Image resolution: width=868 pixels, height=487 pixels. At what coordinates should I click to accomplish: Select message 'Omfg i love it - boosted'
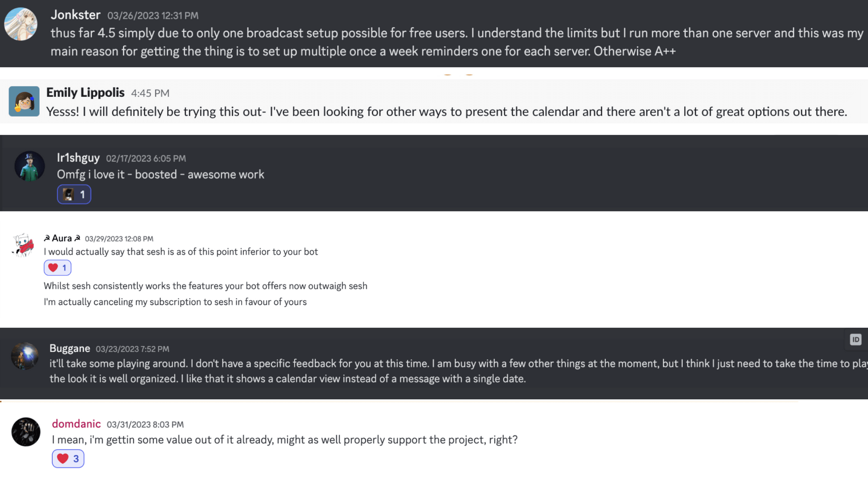click(x=161, y=174)
